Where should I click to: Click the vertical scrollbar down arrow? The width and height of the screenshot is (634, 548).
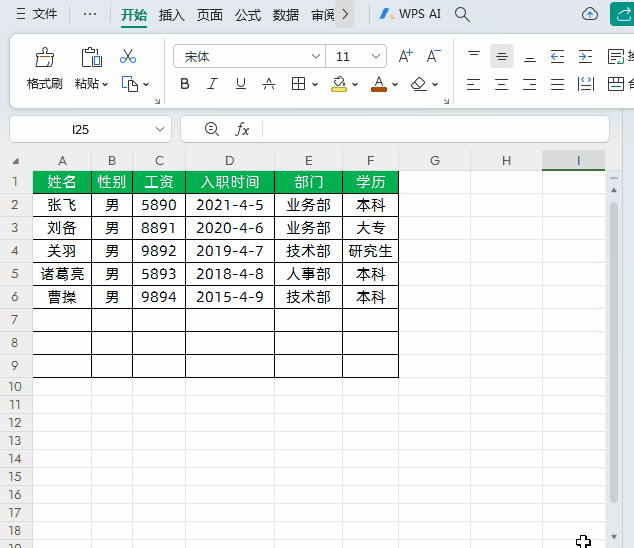tap(614, 537)
